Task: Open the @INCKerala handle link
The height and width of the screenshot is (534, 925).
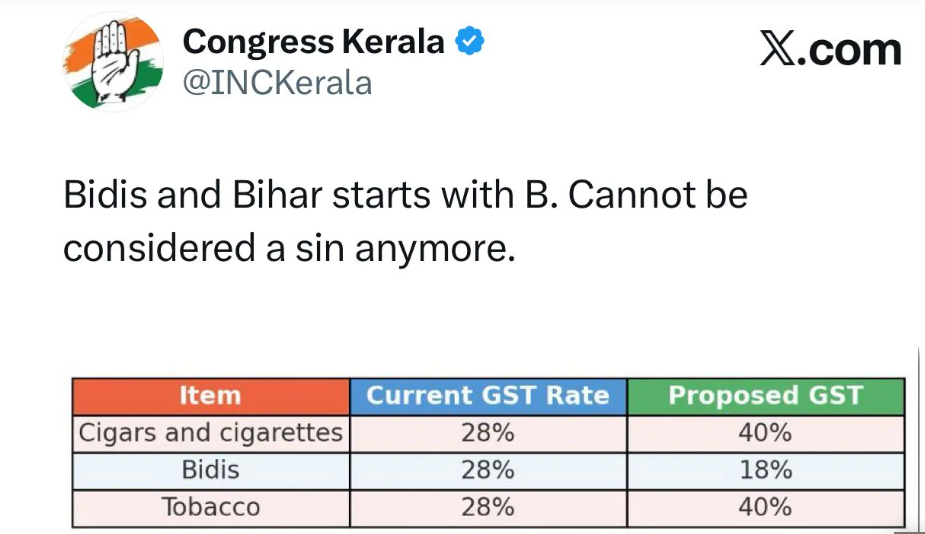Action: tap(277, 82)
